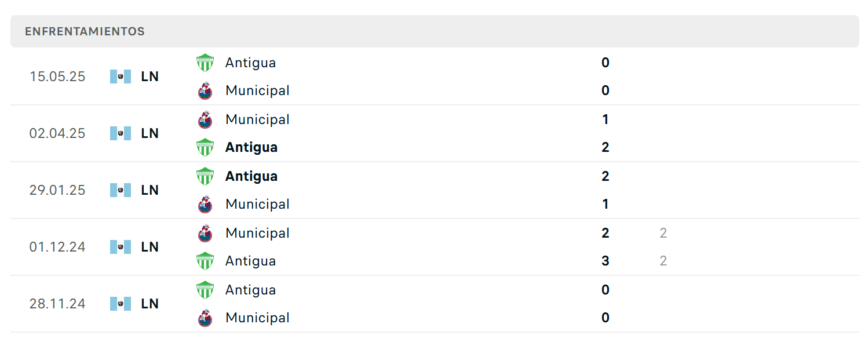Click Antigua crest in 02.04.25 match

205,147
